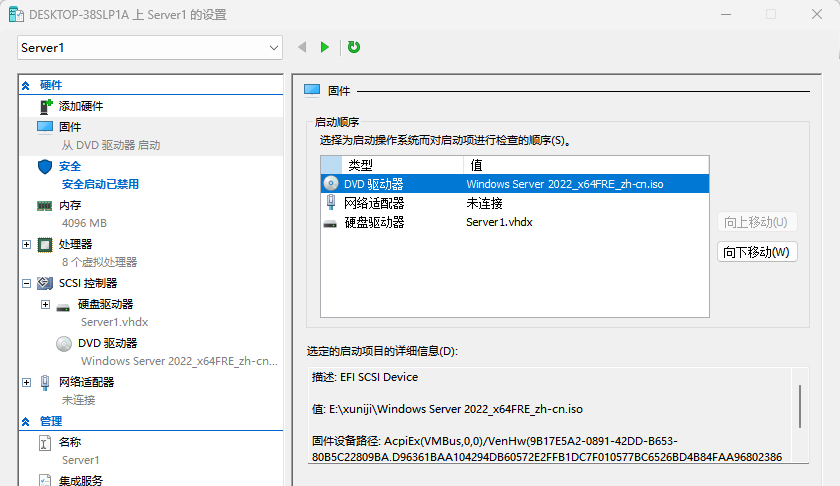
Task: Click the DVD 驱动器 disc icon in tree
Action: [x=64, y=343]
